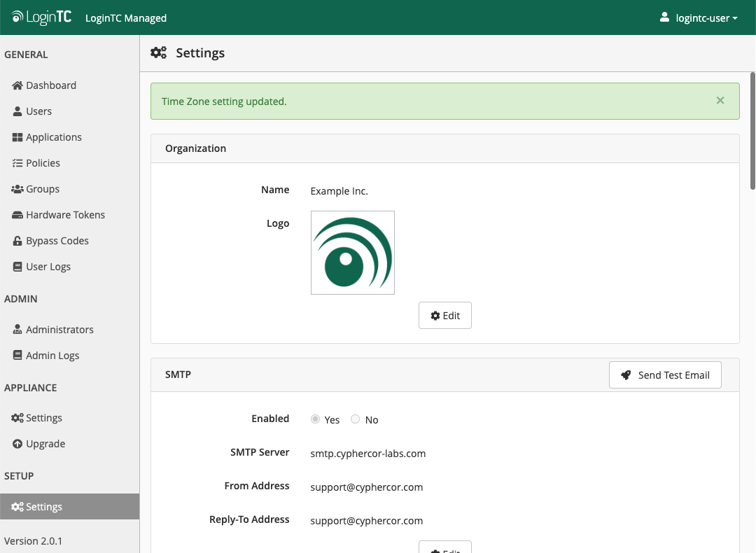Click the Users person icon

[x=17, y=111]
